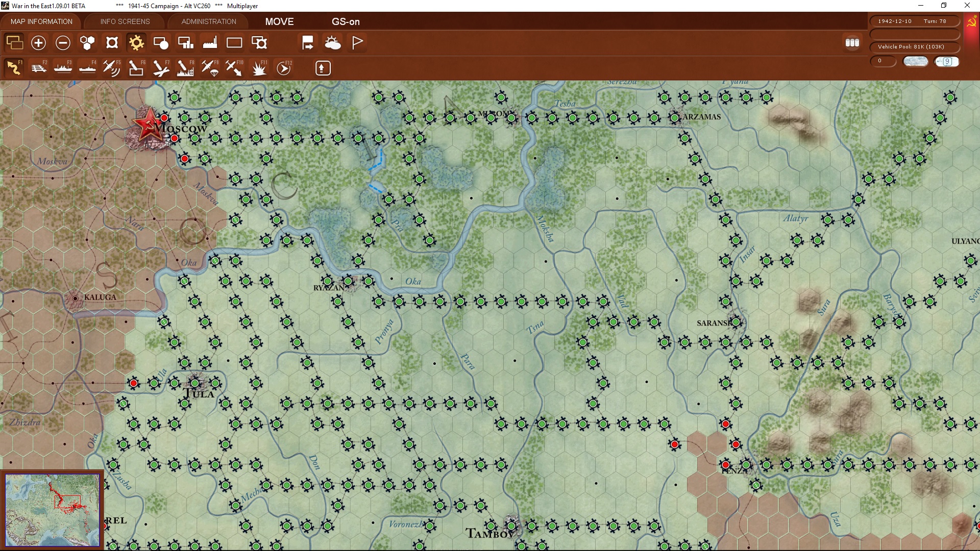Click the Vehicle Pool indicator
The image size is (980, 551).
[x=914, y=47]
